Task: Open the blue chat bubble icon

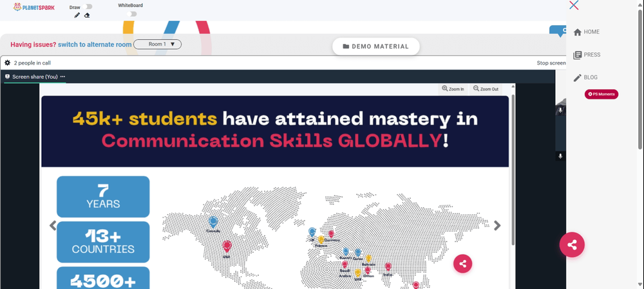Action: [558, 32]
